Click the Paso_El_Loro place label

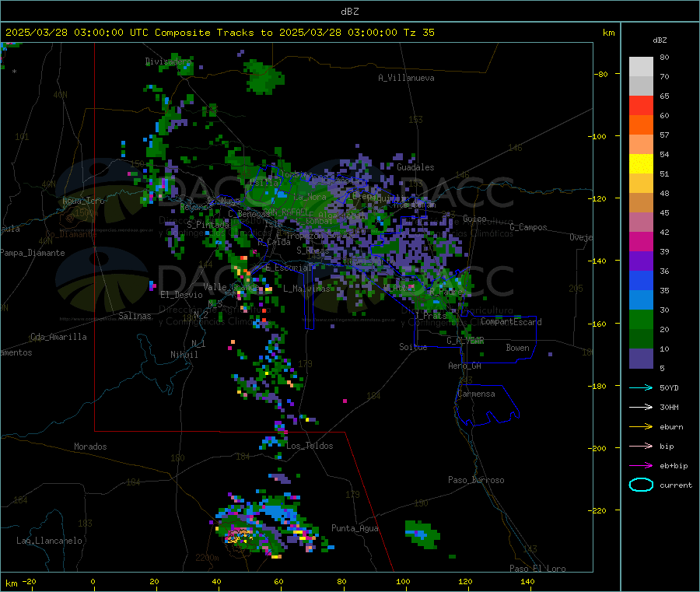coord(537,569)
